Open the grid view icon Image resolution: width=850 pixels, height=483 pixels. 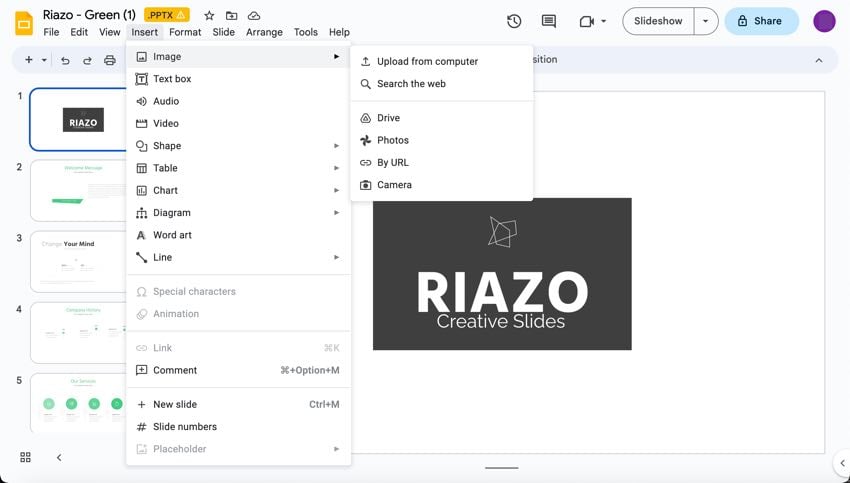coord(25,457)
